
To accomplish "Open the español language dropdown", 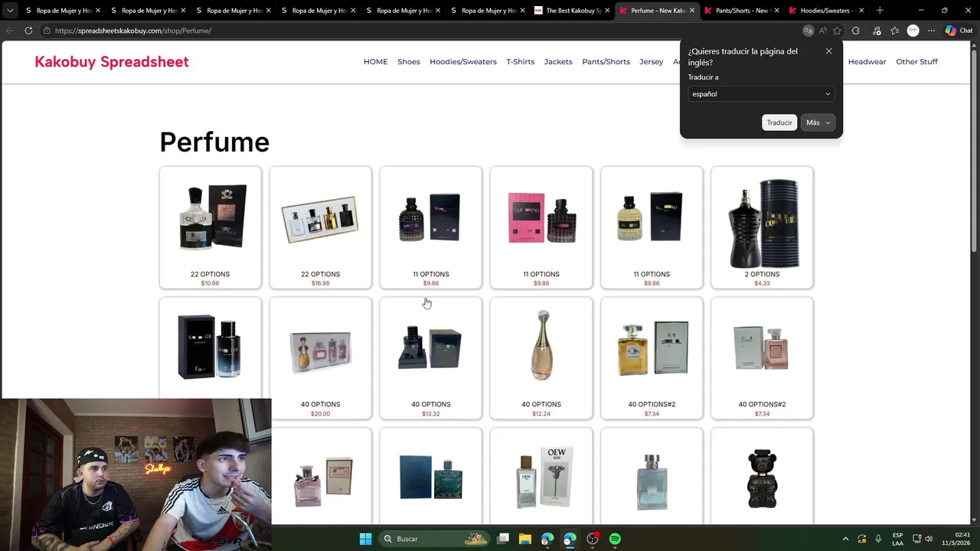I will click(761, 94).
